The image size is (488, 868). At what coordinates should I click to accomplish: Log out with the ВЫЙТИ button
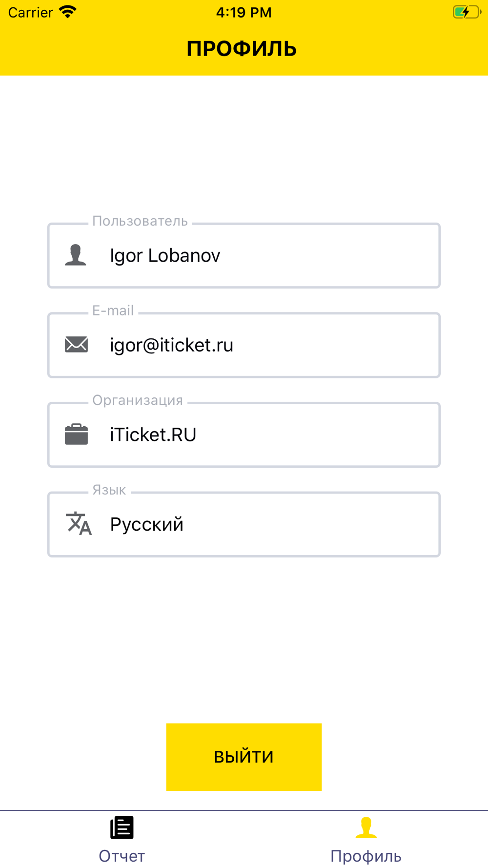click(x=244, y=757)
